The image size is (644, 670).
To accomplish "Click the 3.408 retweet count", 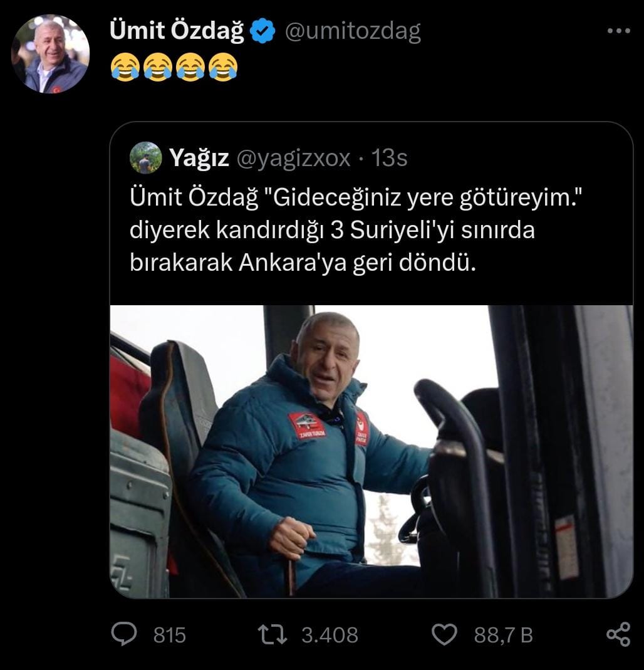I will [x=330, y=635].
